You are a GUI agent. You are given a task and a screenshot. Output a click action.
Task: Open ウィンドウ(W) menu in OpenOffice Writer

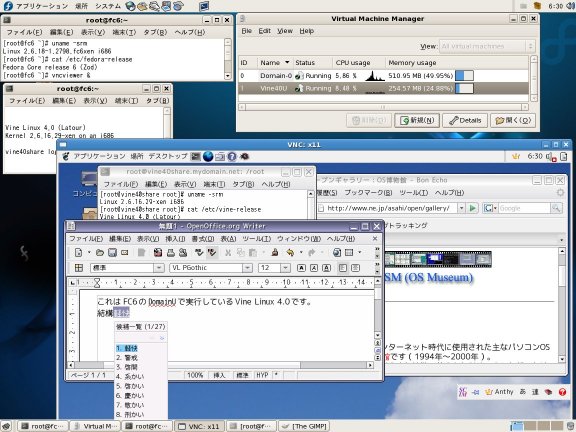click(299, 239)
